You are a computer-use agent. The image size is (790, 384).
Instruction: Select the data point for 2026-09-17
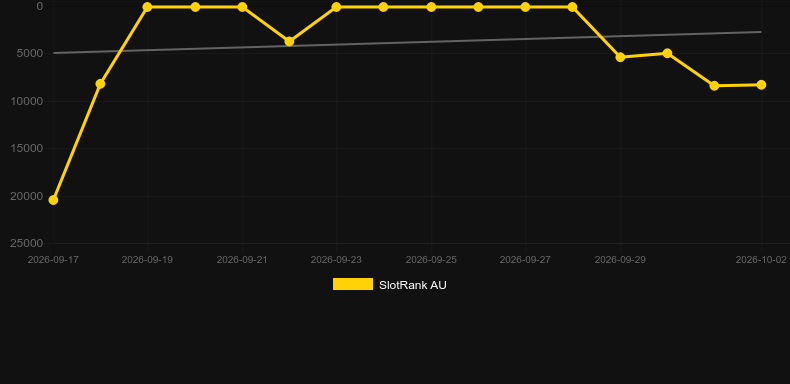(x=53, y=200)
